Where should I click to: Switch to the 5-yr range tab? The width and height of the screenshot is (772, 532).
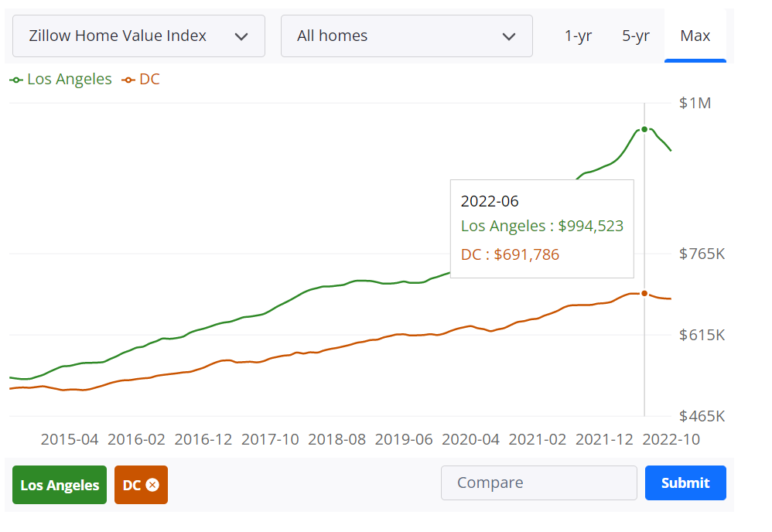(636, 36)
